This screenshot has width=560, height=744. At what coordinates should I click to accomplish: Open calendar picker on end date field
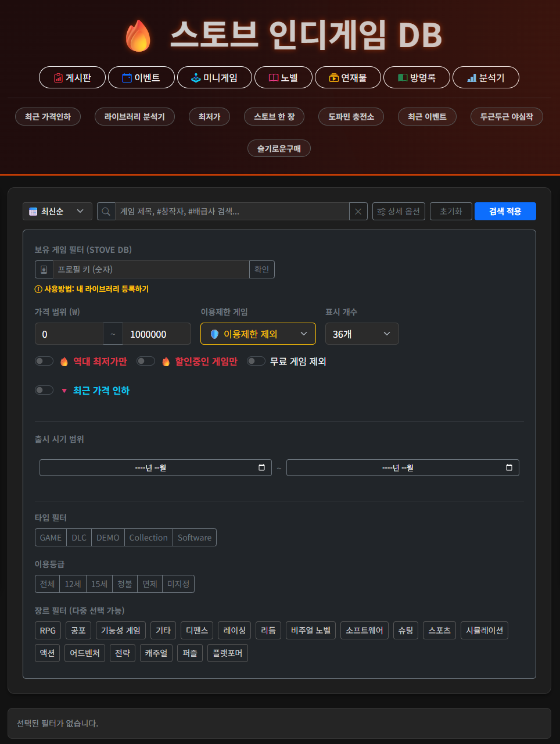pos(509,468)
